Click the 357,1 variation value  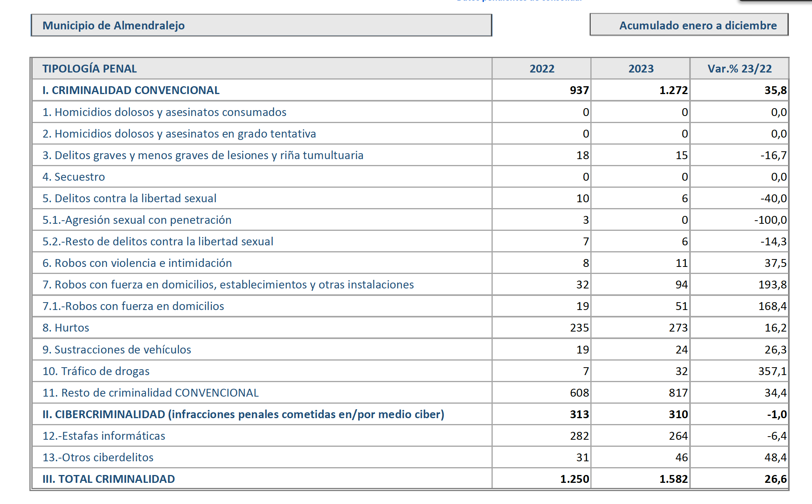[772, 371]
